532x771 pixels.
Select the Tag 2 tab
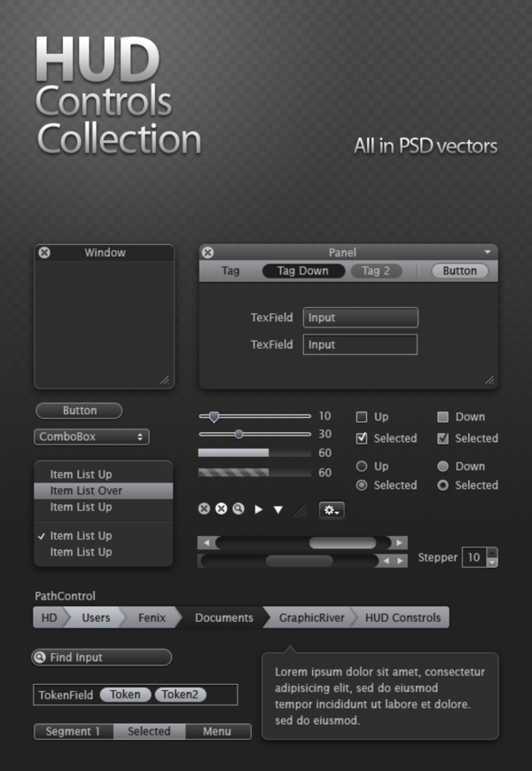point(376,271)
